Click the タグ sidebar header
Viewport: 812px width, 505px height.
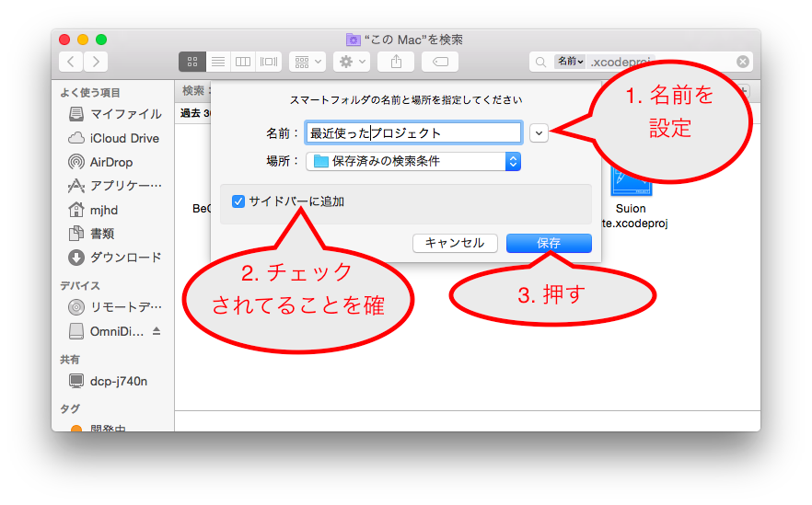click(69, 408)
